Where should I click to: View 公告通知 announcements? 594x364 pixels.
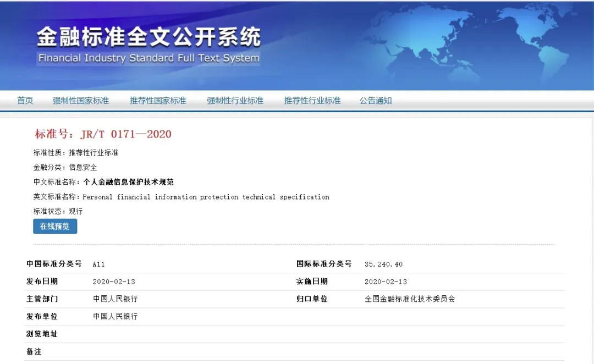click(x=376, y=101)
